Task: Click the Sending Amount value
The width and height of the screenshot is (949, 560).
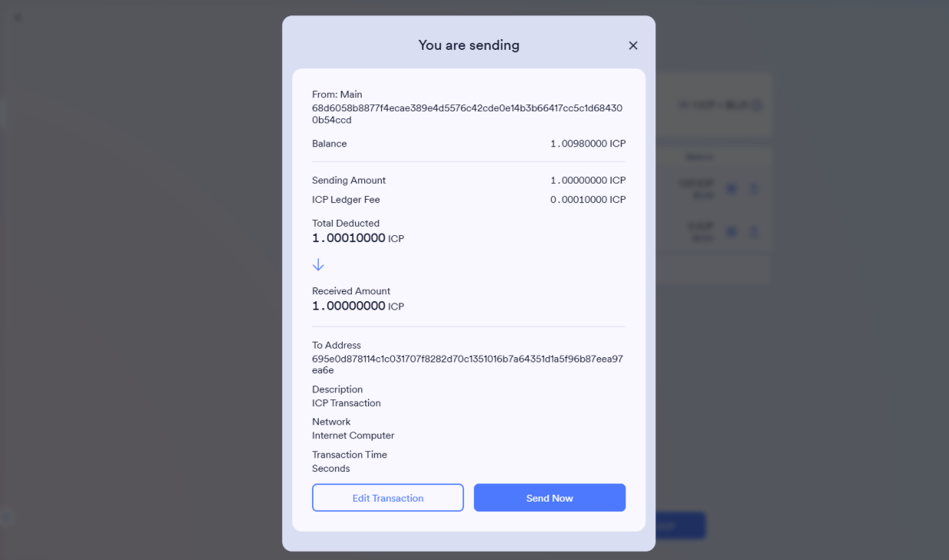Action: (x=588, y=181)
